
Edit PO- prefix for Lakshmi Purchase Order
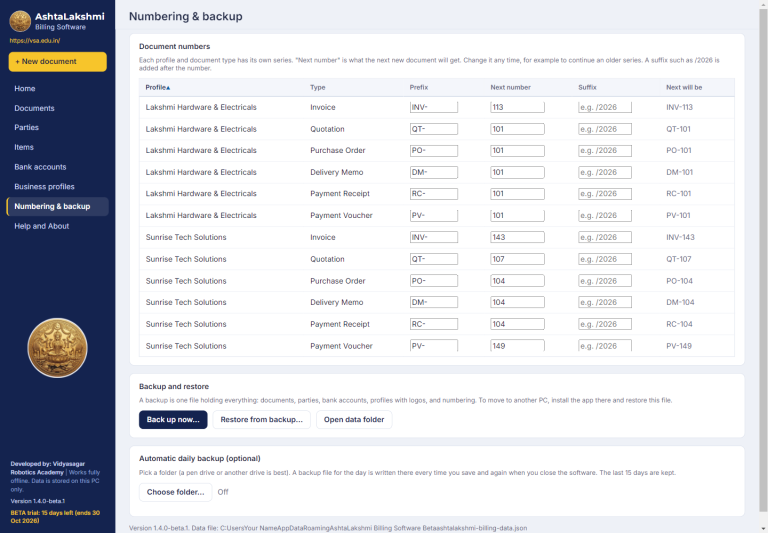click(433, 150)
